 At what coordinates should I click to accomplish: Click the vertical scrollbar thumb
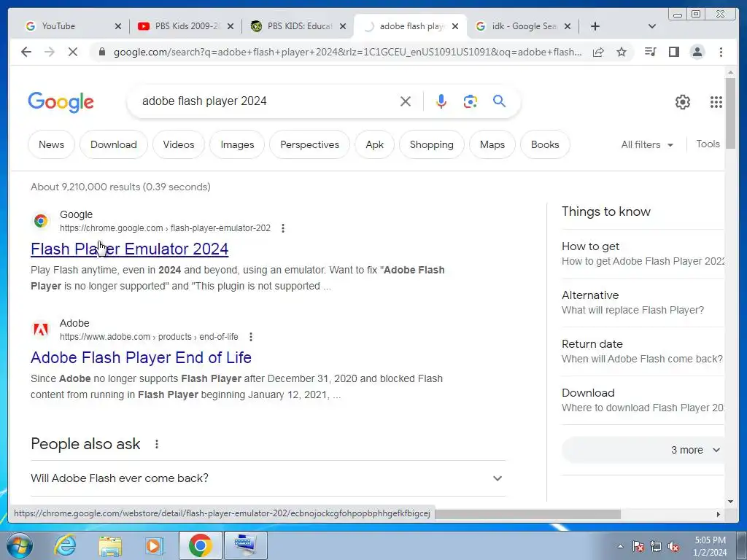[730, 113]
